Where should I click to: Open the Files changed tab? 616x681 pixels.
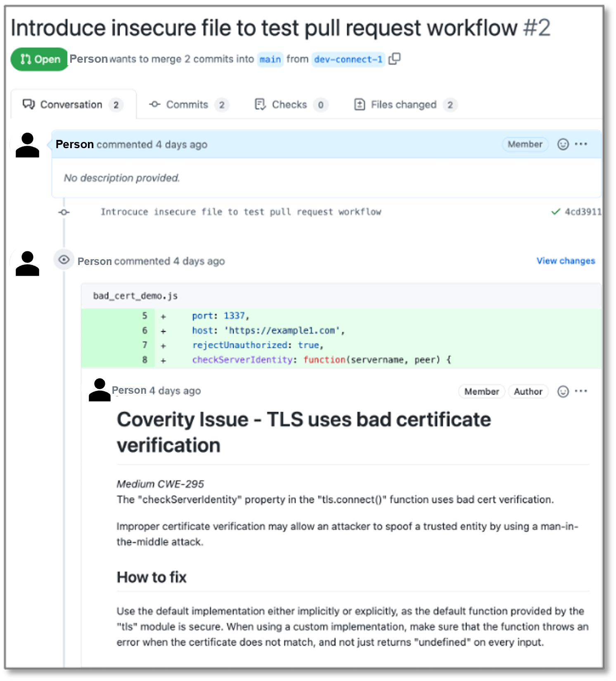point(404,104)
